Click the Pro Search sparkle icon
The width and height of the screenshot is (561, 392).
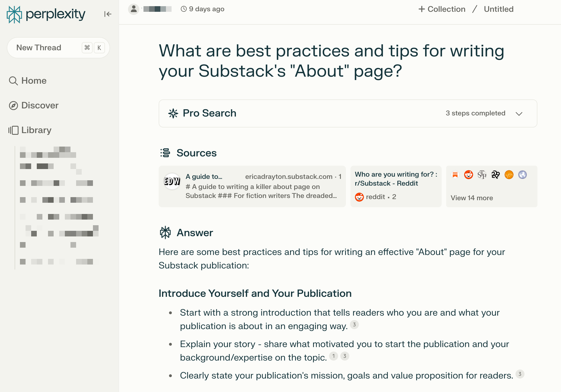173,113
